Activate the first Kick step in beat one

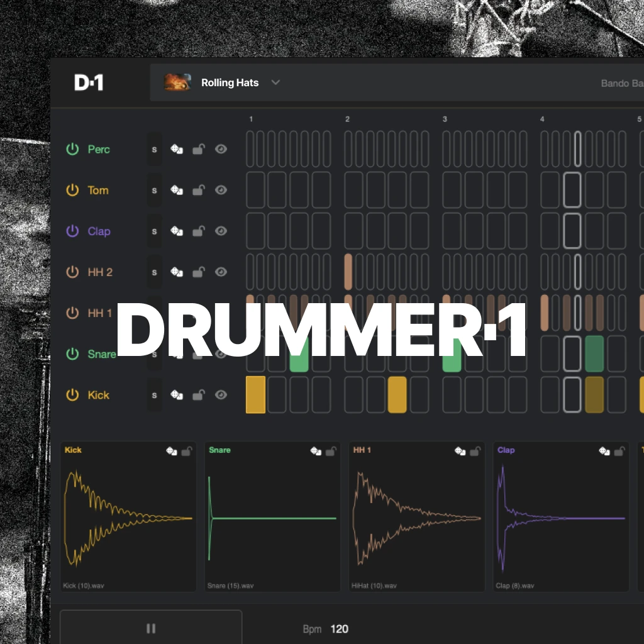point(255,395)
